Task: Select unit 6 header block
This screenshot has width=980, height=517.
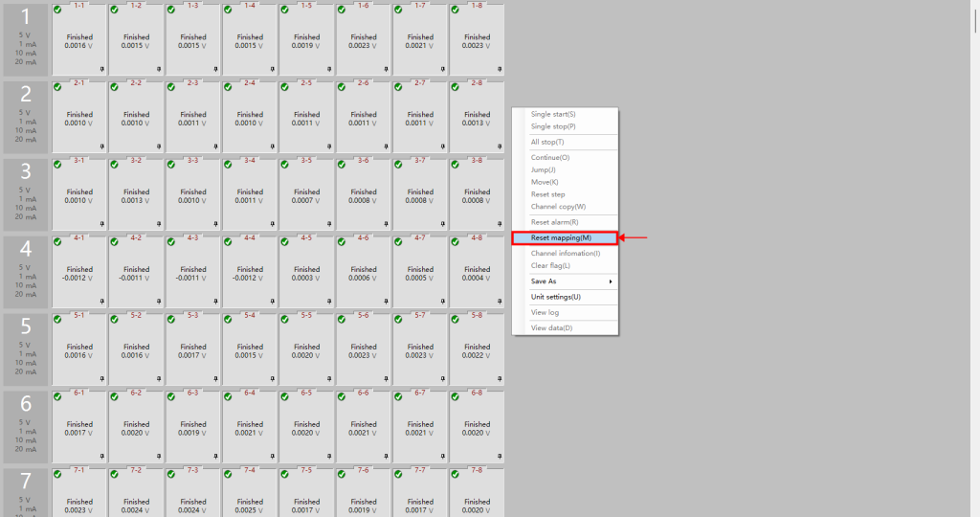Action: tap(26, 426)
